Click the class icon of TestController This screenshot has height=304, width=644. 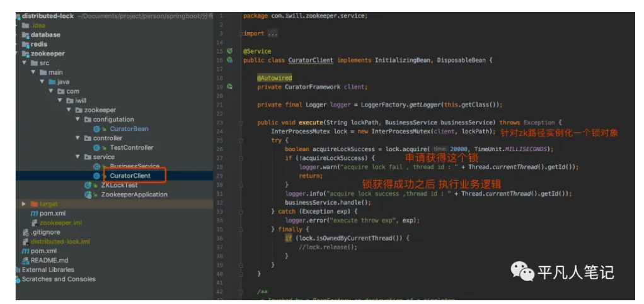tap(97, 148)
